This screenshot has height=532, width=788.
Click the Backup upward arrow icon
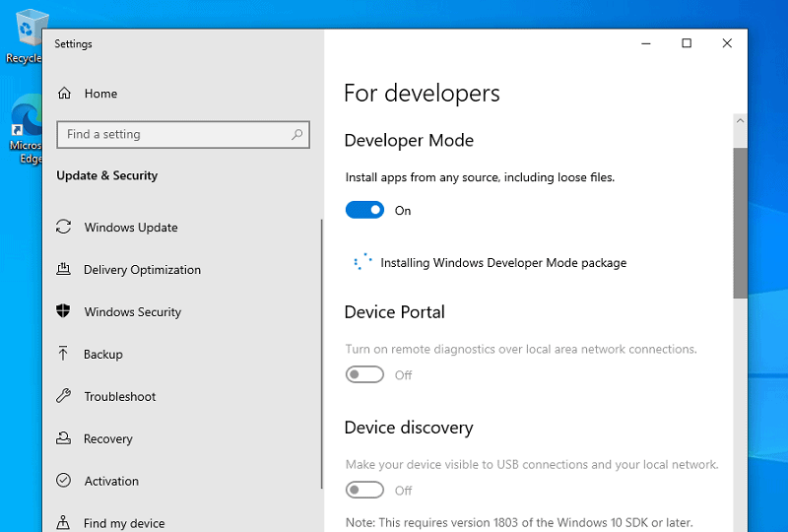point(63,354)
